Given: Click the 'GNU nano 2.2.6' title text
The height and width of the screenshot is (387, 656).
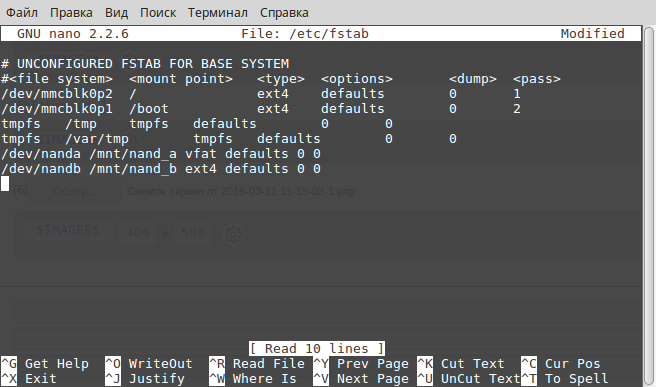Looking at the screenshot, I should click(x=72, y=33).
